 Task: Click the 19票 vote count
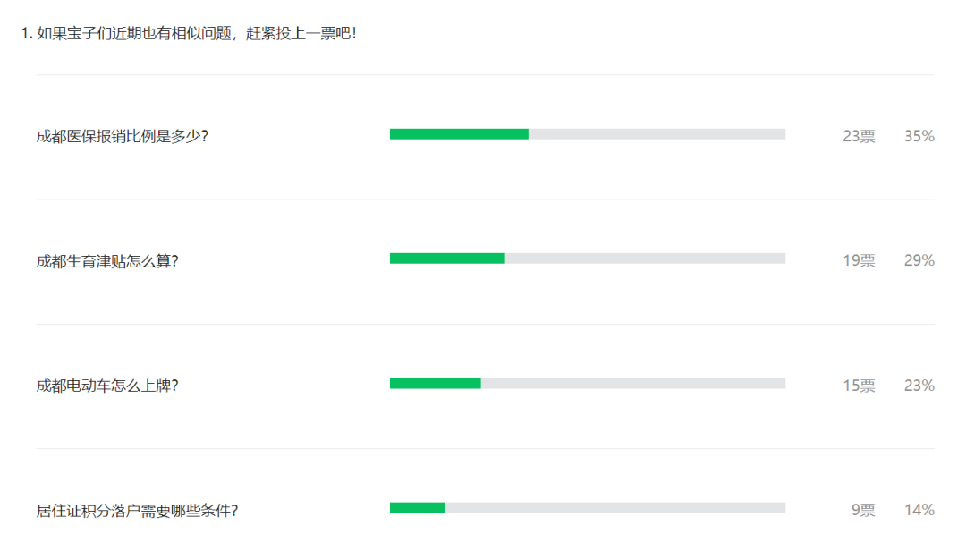[x=859, y=260]
